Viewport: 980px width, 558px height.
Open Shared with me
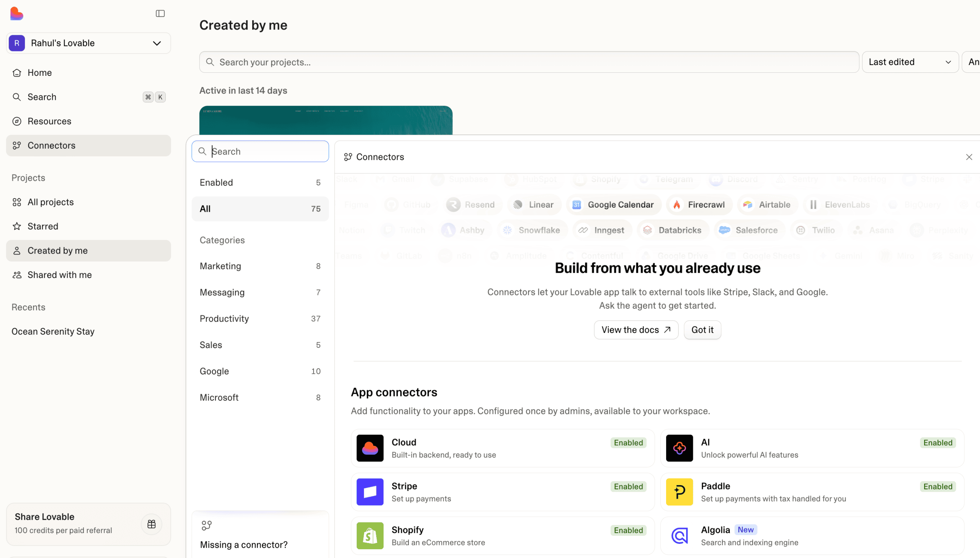[88, 275]
